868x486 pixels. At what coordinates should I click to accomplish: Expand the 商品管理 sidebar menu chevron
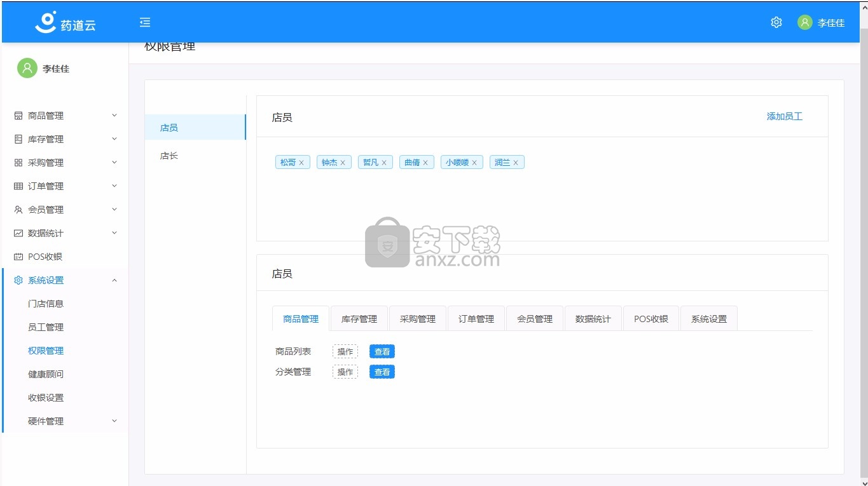(114, 115)
